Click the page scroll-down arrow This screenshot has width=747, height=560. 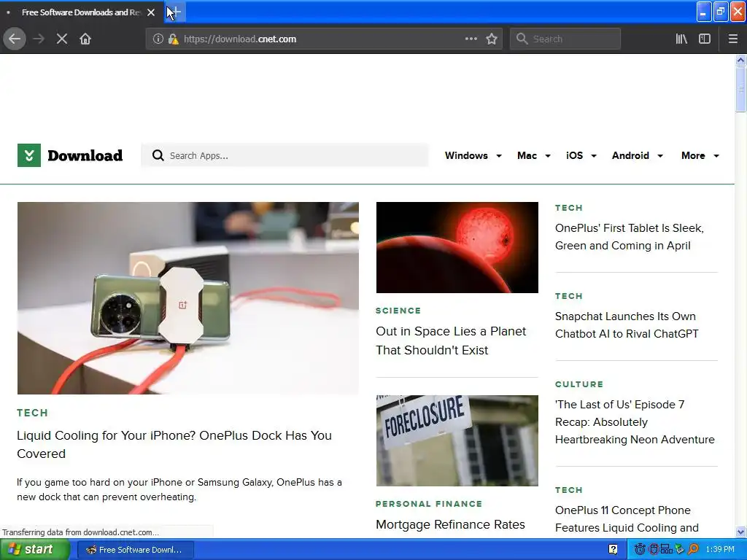pos(740,532)
